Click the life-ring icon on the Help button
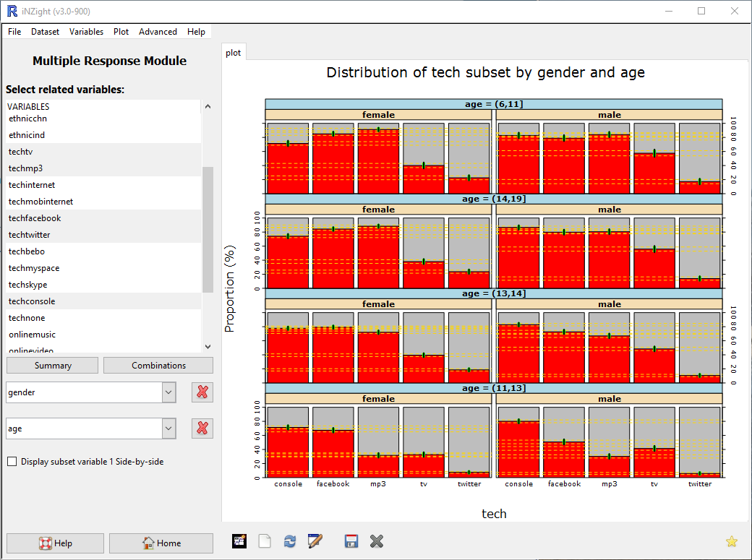The height and width of the screenshot is (560, 752). (43, 543)
